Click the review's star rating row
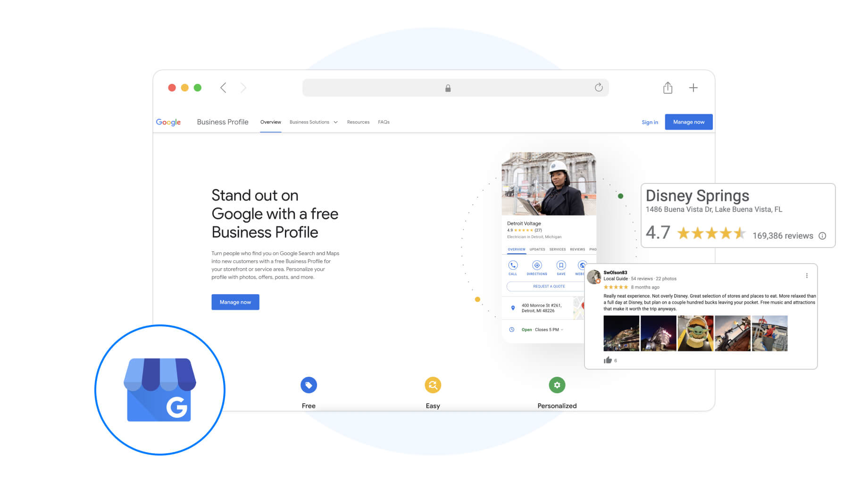868x481 pixels. click(616, 287)
